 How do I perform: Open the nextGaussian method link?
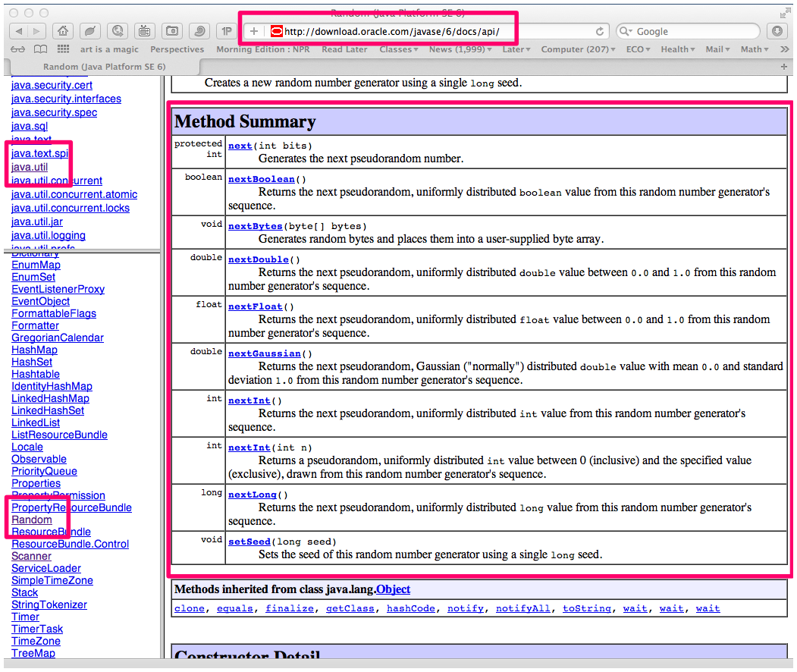(264, 353)
